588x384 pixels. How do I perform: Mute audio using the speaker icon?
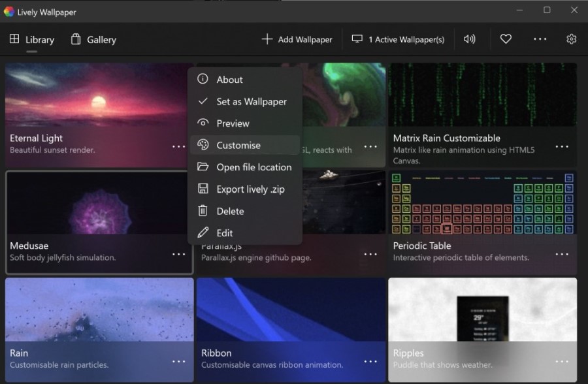[x=469, y=39]
